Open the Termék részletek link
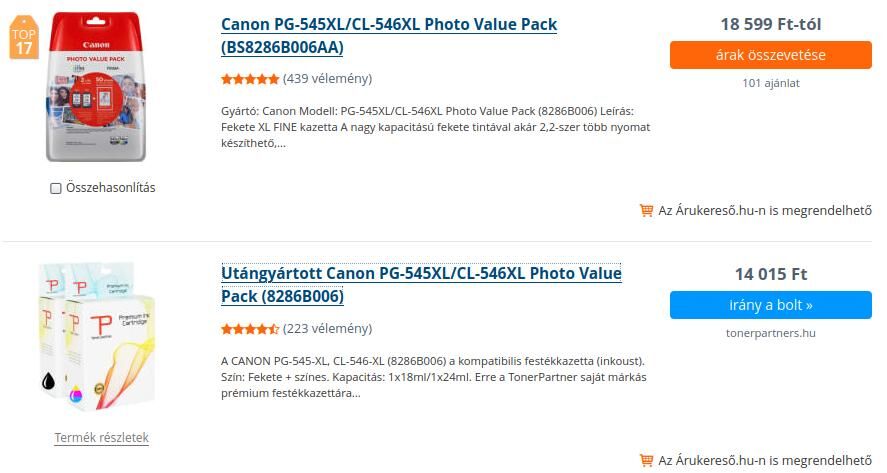 click(x=101, y=437)
